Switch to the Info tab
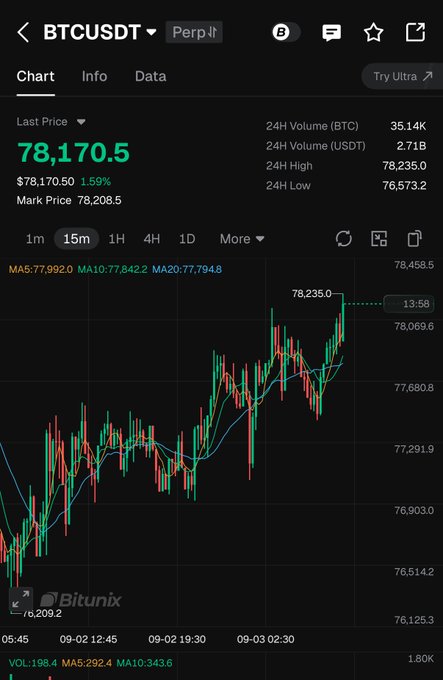Screen dimensions: 443x680 (x=94, y=77)
